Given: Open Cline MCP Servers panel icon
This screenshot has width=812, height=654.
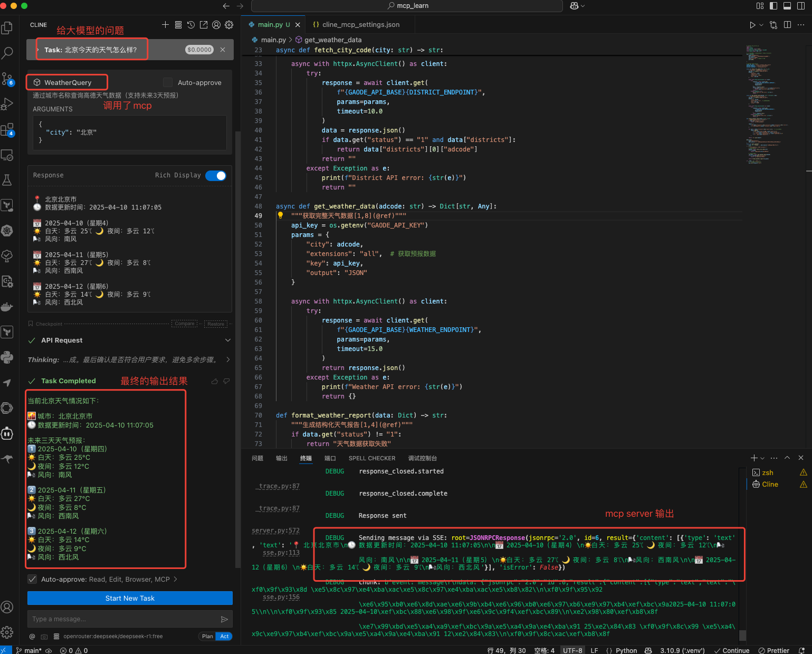Looking at the screenshot, I should [x=178, y=25].
